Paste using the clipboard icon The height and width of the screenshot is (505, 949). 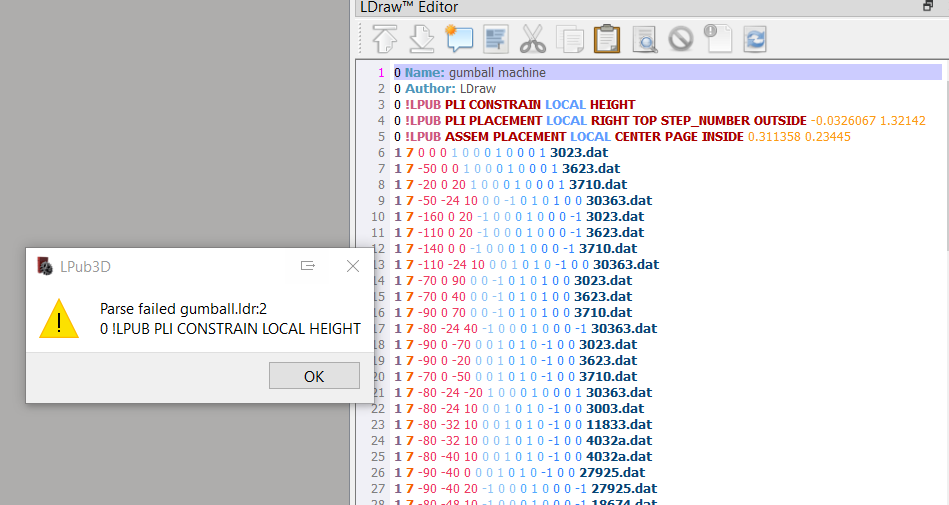(607, 40)
